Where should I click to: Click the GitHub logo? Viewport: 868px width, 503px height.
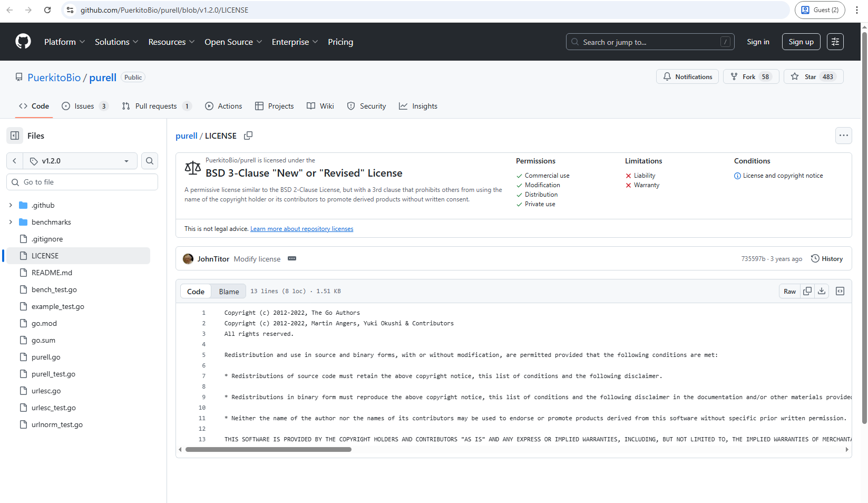[23, 42]
